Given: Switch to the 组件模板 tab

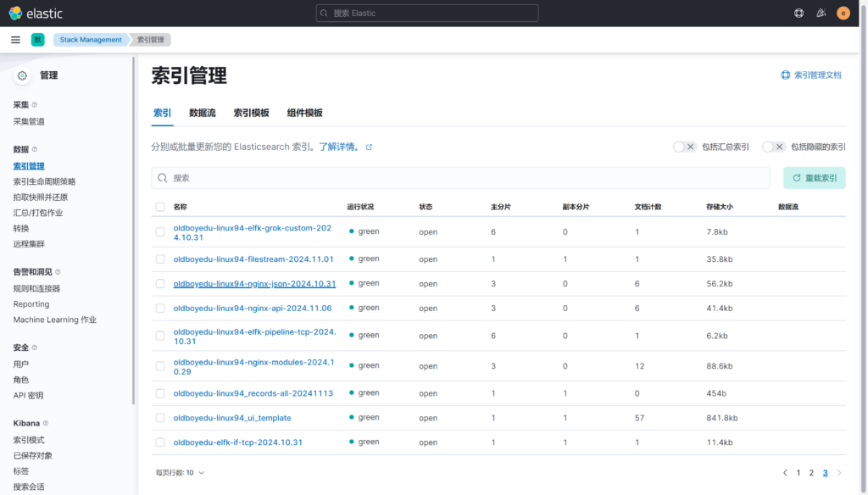Looking at the screenshot, I should (304, 113).
